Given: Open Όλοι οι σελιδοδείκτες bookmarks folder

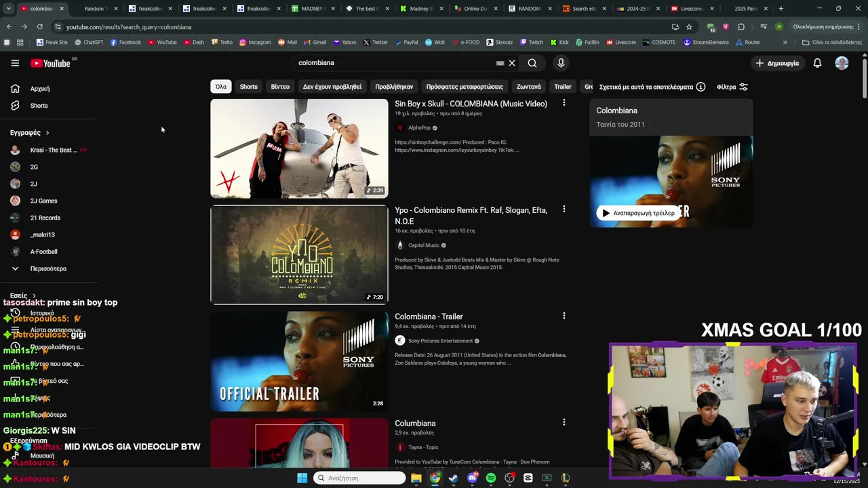Looking at the screenshot, I should pyautogui.click(x=831, y=42).
